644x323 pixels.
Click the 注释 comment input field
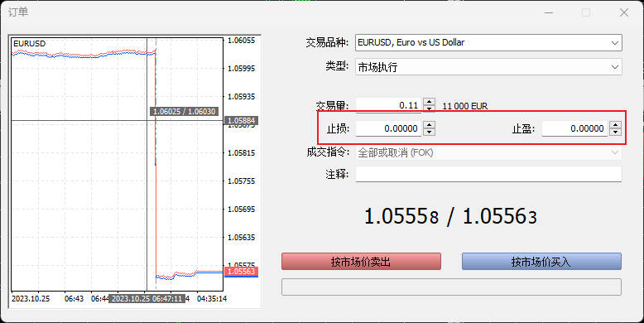click(488, 174)
